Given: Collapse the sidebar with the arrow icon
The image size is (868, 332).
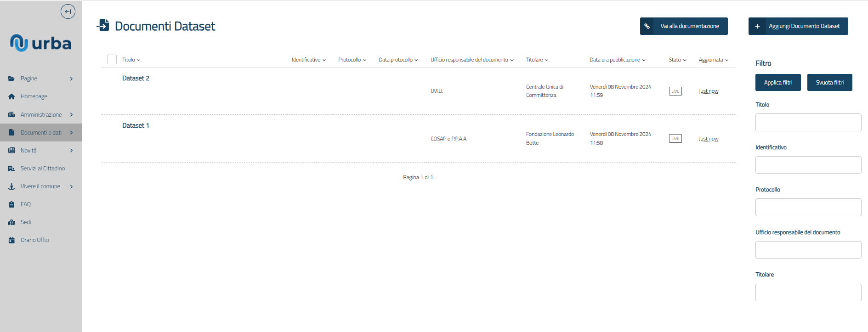Looking at the screenshot, I should pos(68,11).
